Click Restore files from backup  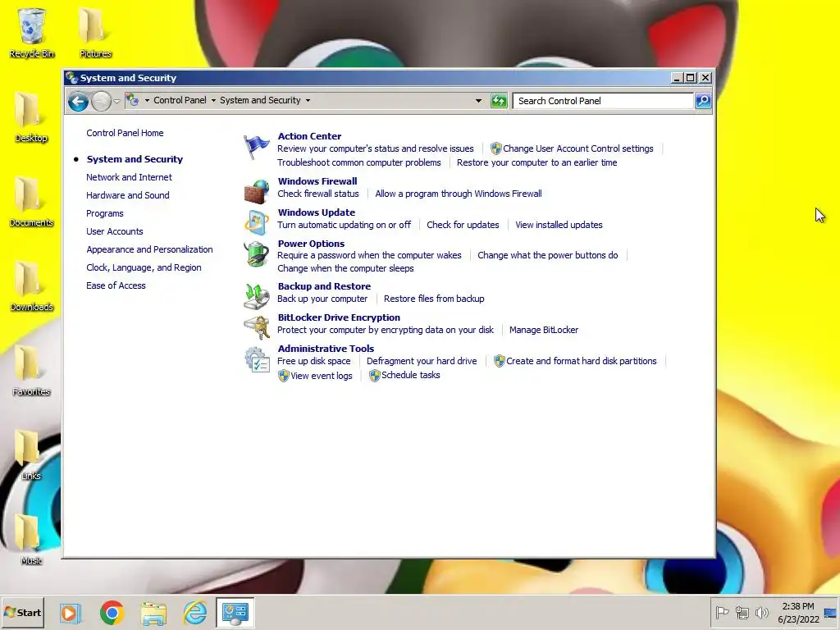coord(434,299)
